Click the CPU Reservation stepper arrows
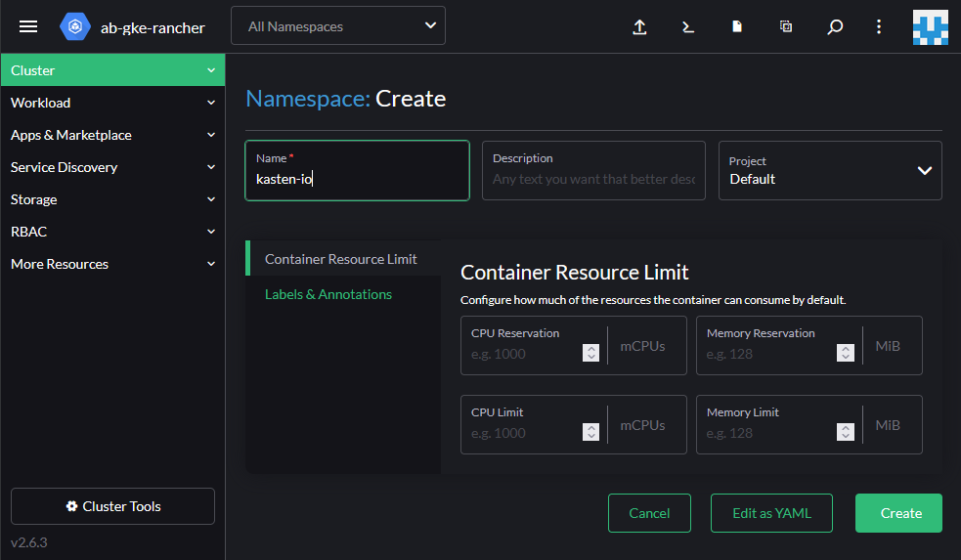 [590, 353]
